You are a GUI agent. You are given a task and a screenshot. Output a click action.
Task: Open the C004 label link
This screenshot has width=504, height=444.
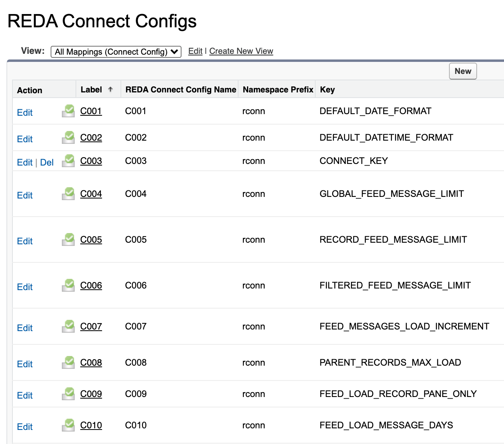(x=91, y=194)
